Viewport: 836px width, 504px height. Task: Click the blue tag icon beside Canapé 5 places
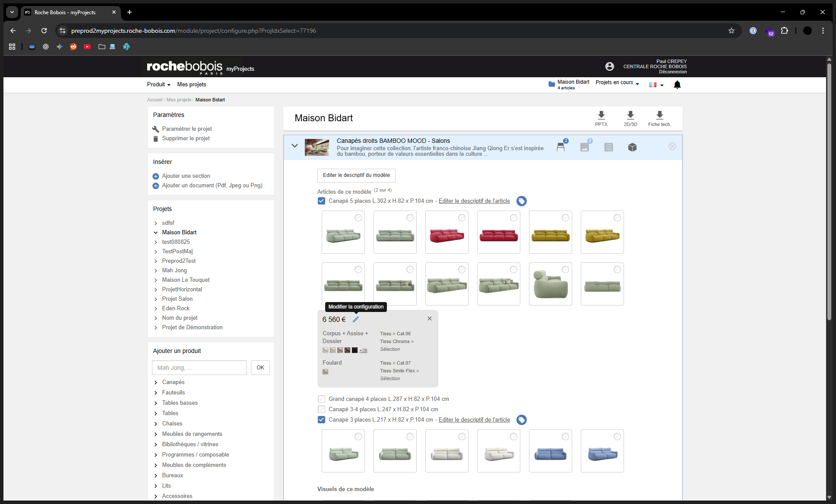pyautogui.click(x=522, y=201)
